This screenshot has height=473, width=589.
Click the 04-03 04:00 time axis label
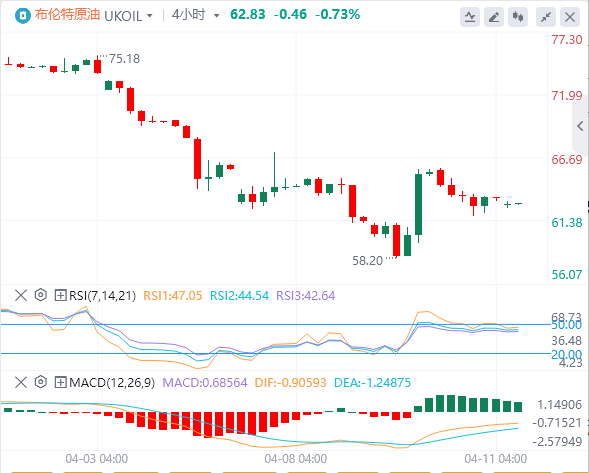tap(97, 459)
